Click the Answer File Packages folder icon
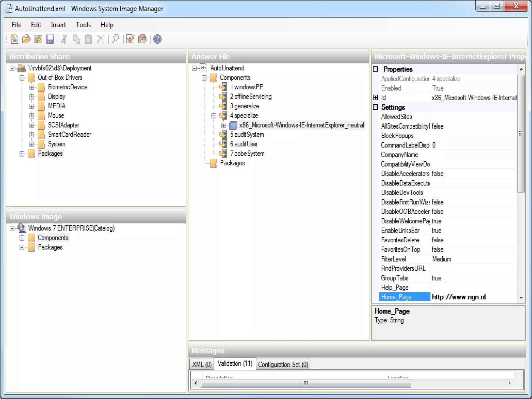The width and height of the screenshot is (532, 399). coord(213,163)
